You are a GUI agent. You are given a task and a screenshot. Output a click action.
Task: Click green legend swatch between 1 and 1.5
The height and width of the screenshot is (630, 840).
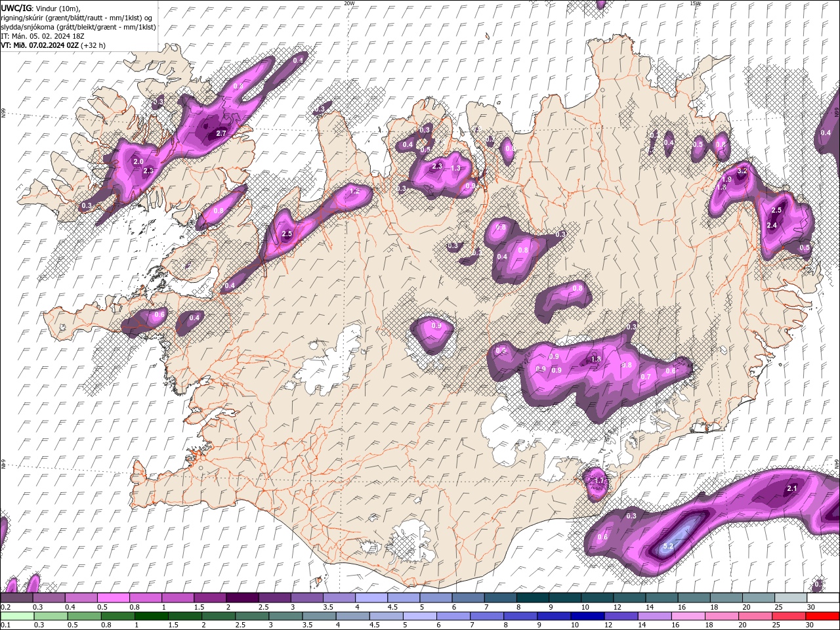tap(151, 616)
